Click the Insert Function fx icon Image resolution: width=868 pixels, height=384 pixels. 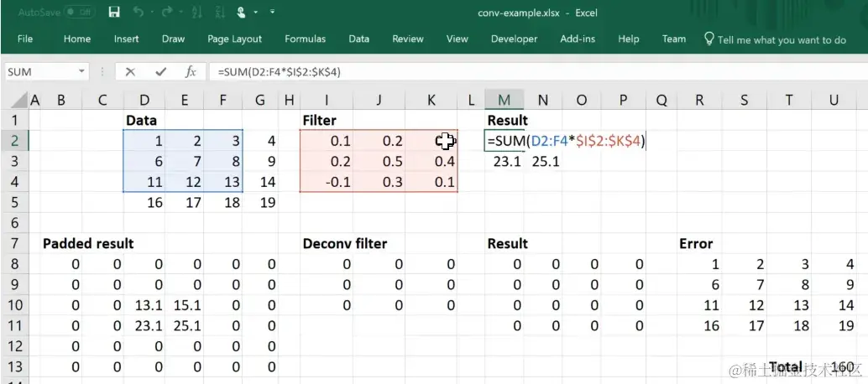pos(191,72)
